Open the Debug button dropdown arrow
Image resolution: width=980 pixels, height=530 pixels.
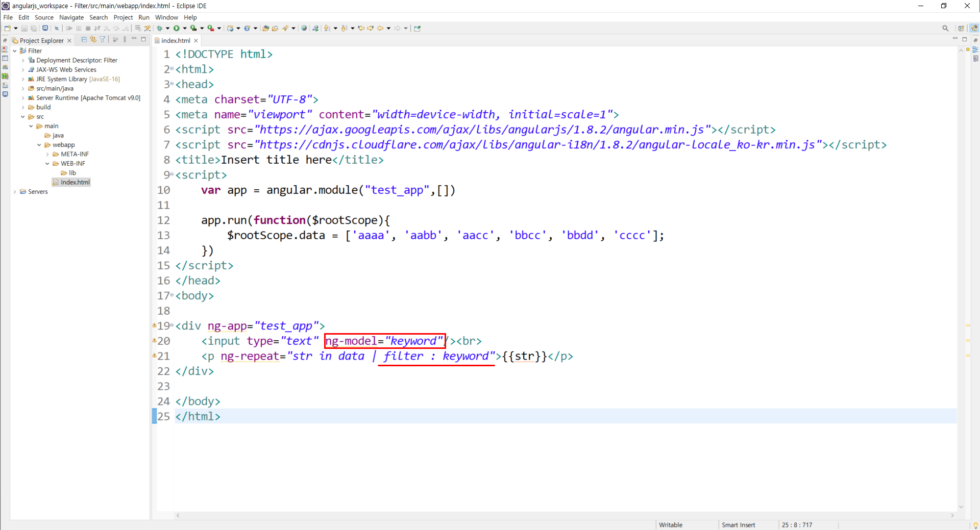pyautogui.click(x=167, y=28)
